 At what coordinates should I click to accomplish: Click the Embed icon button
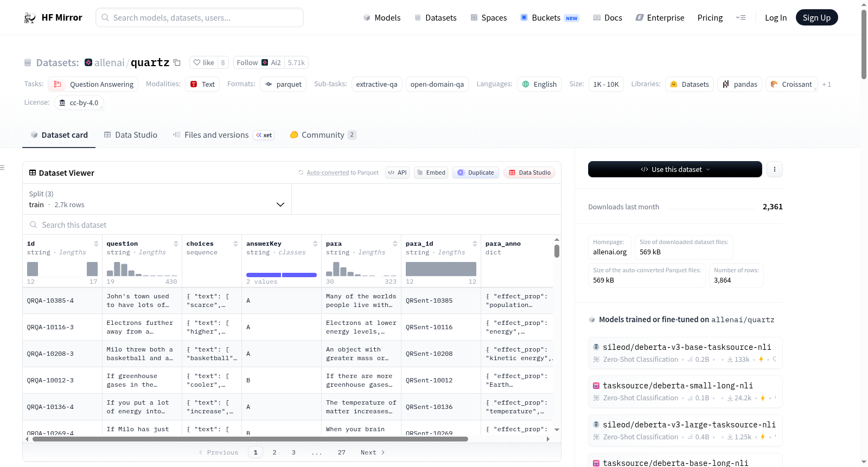[431, 172]
